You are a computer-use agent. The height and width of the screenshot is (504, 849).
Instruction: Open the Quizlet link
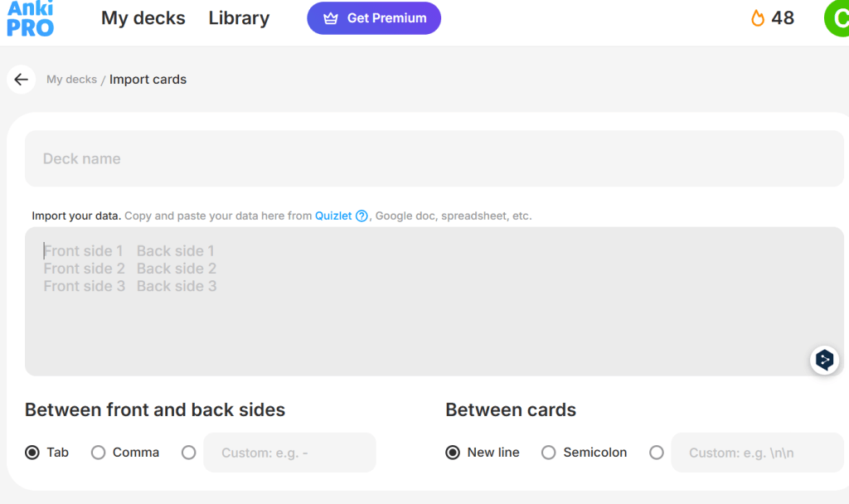coord(333,216)
